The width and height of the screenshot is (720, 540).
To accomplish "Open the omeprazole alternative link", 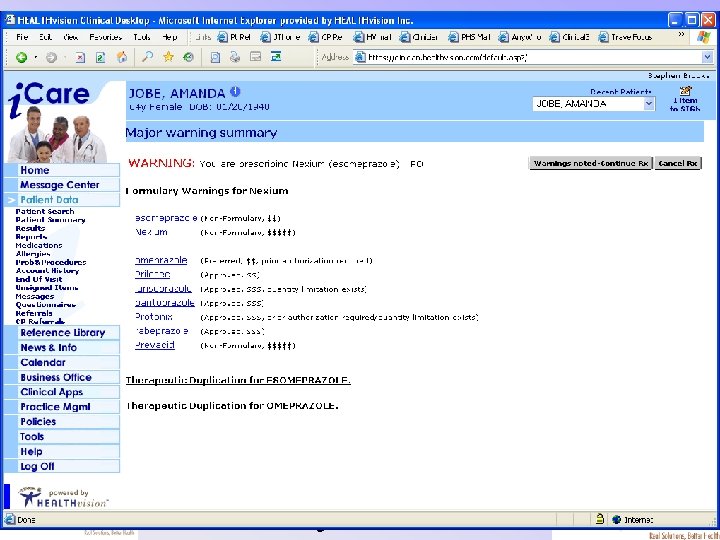I will (161, 260).
